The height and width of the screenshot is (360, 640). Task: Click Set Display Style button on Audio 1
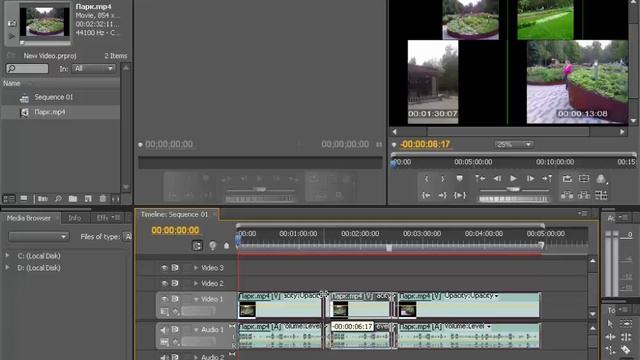pyautogui.click(x=164, y=342)
